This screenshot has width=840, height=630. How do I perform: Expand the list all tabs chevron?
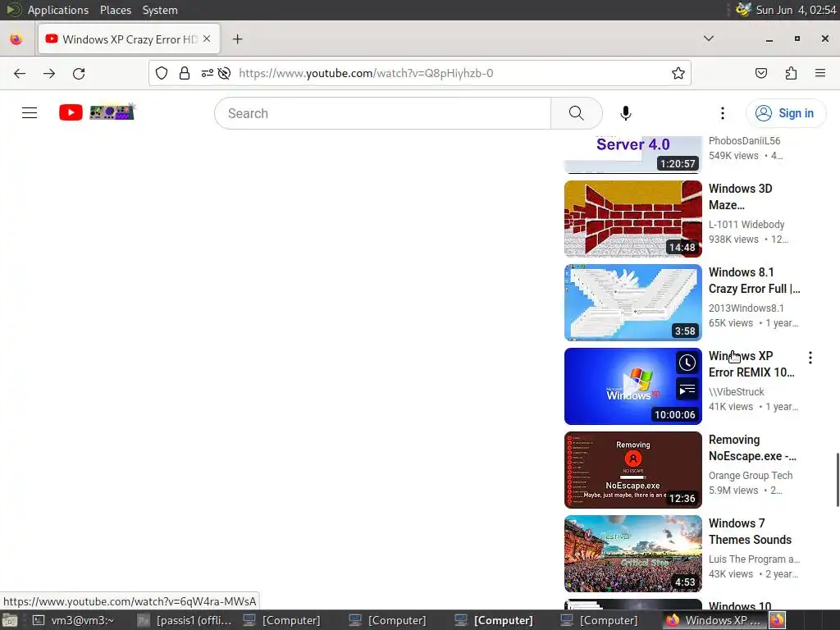pyautogui.click(x=709, y=39)
